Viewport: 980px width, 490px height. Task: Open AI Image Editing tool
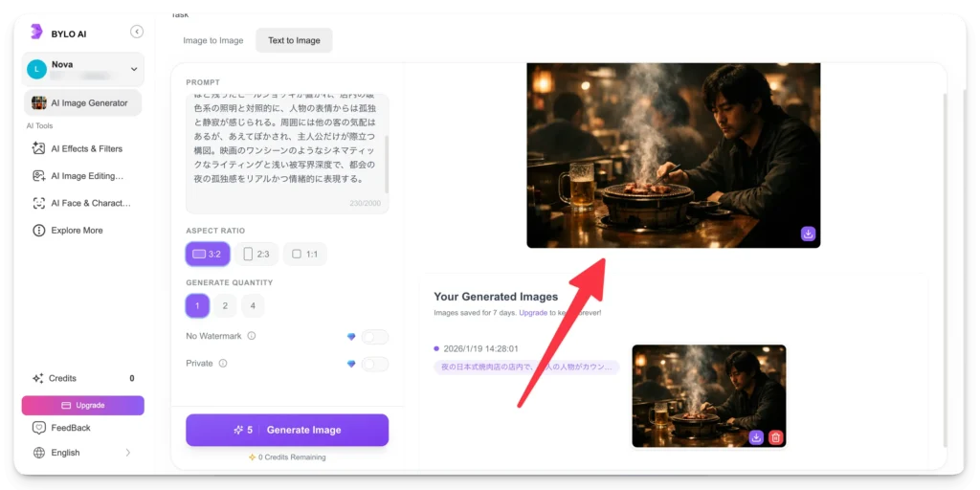point(82,176)
